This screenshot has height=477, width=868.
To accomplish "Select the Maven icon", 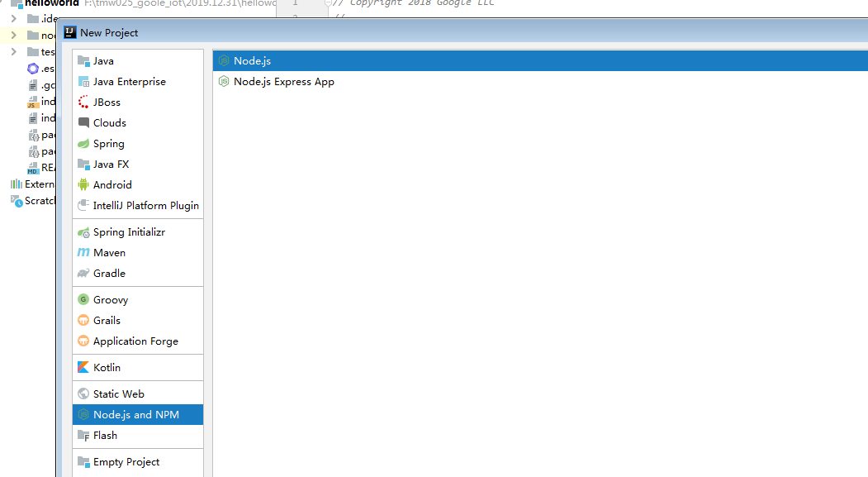I will [x=83, y=253].
